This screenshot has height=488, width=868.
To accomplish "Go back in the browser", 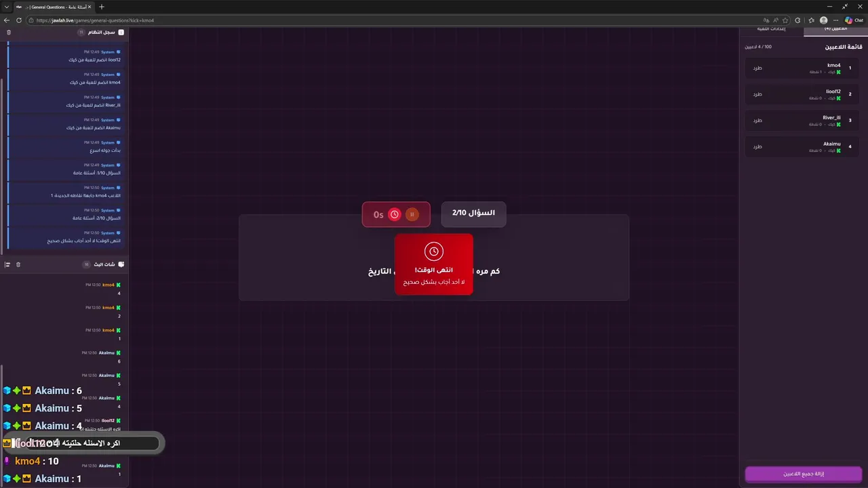I will coord(7,20).
